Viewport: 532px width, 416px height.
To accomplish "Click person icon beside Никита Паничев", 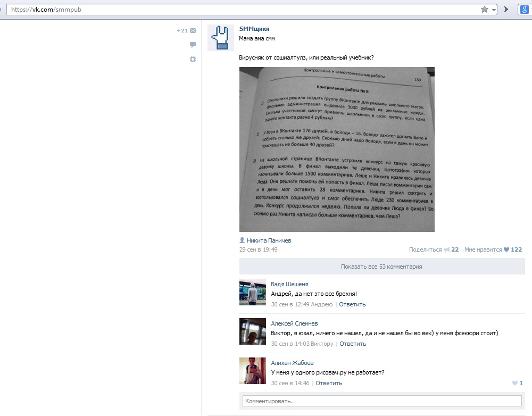I will (x=242, y=240).
